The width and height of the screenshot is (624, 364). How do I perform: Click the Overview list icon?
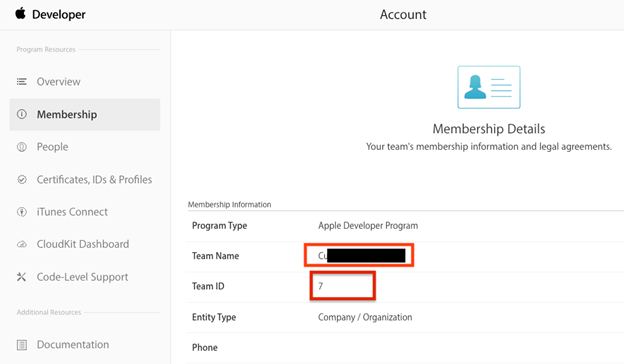click(x=21, y=82)
